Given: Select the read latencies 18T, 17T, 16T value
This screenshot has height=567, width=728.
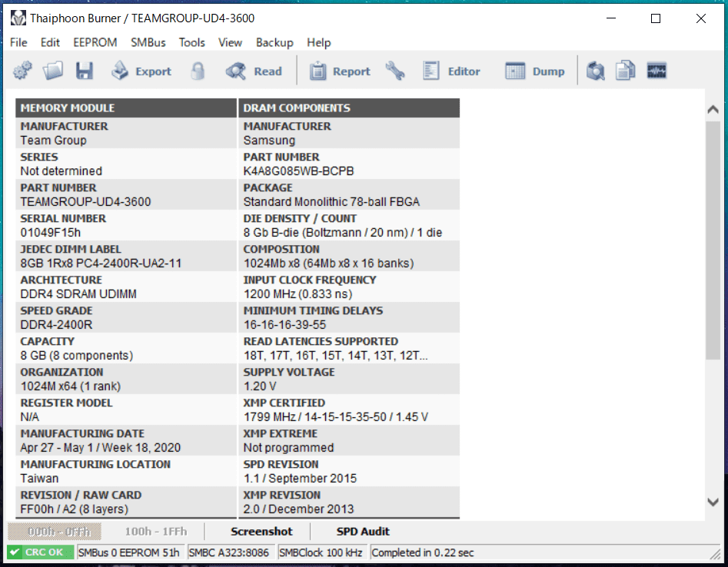Looking at the screenshot, I should (336, 356).
